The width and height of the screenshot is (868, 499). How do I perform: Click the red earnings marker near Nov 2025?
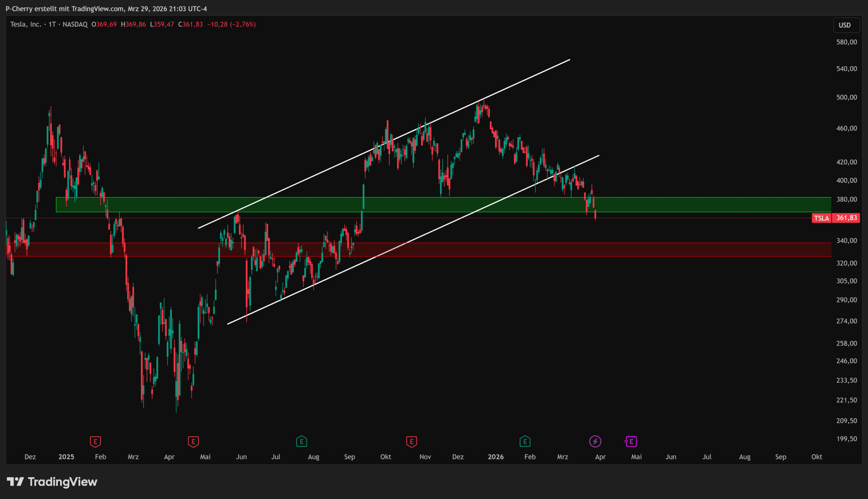[412, 441]
